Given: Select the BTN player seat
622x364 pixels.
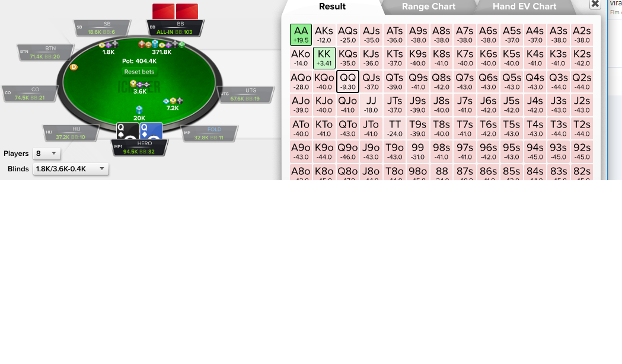Looking at the screenshot, I should [x=45, y=52].
